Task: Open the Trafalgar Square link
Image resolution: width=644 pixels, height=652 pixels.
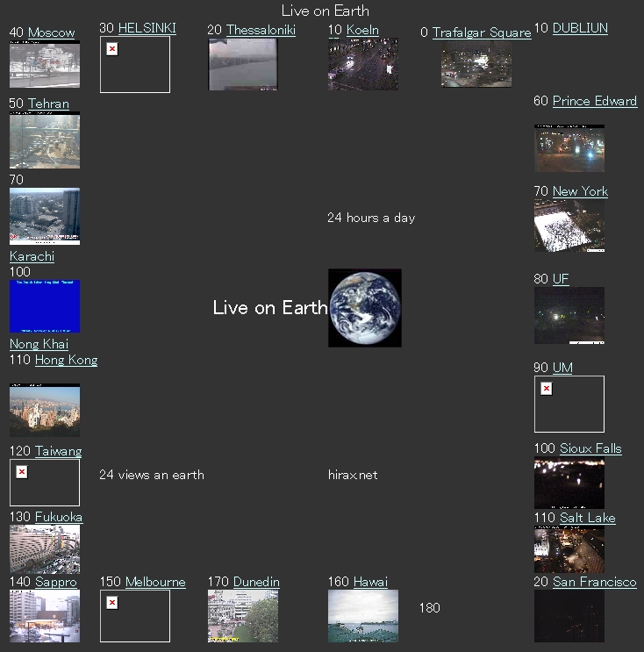Action: (481, 32)
